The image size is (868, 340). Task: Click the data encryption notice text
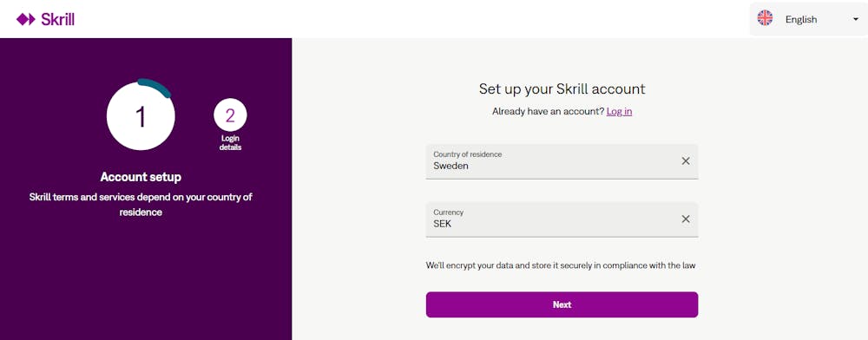560,265
